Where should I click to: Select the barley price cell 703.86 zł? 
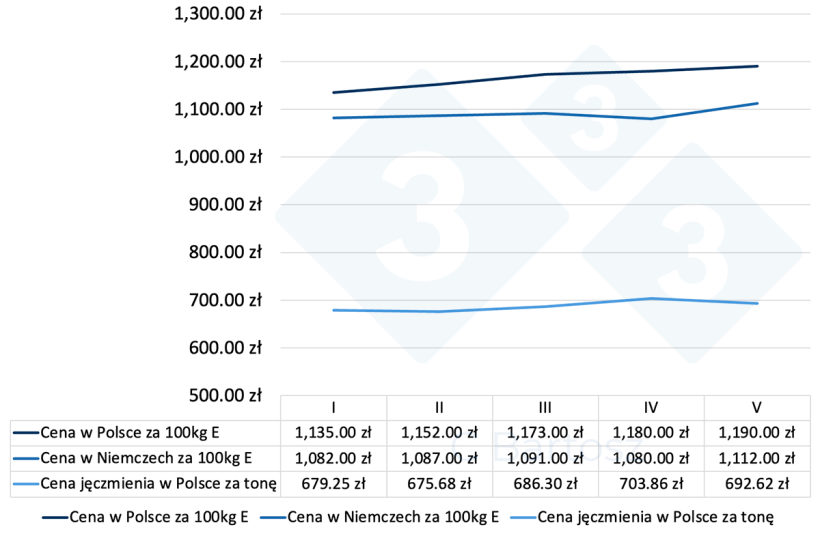651,483
